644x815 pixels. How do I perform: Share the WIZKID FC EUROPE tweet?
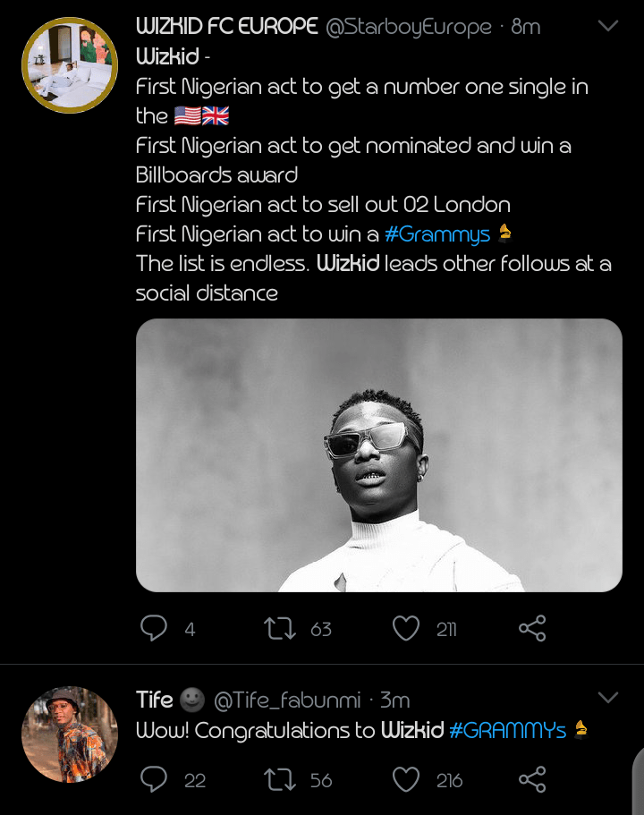pyautogui.click(x=532, y=629)
